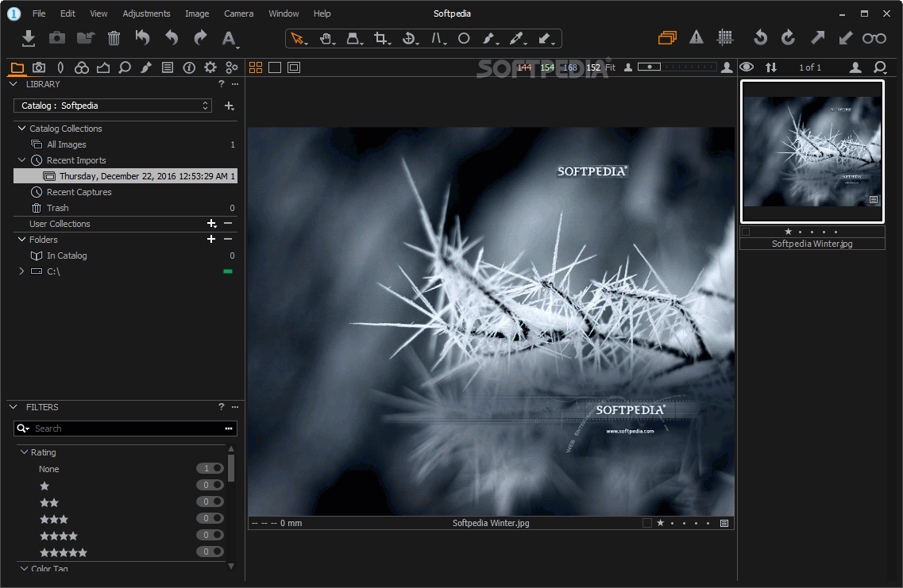Image resolution: width=903 pixels, height=588 pixels.
Task: Toggle the proof margin viewer icon
Action: click(294, 68)
